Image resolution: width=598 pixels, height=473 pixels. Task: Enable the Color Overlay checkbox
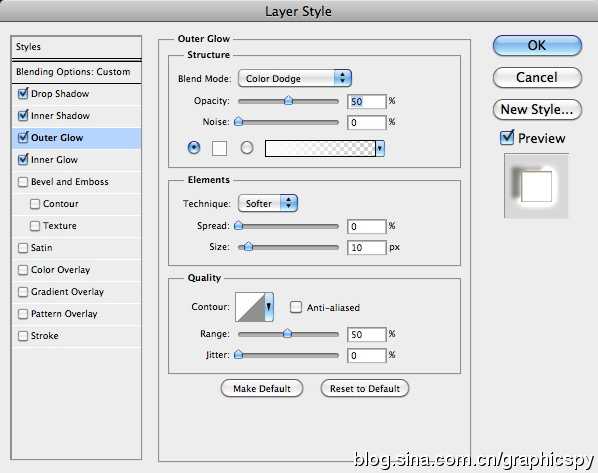click(x=23, y=270)
